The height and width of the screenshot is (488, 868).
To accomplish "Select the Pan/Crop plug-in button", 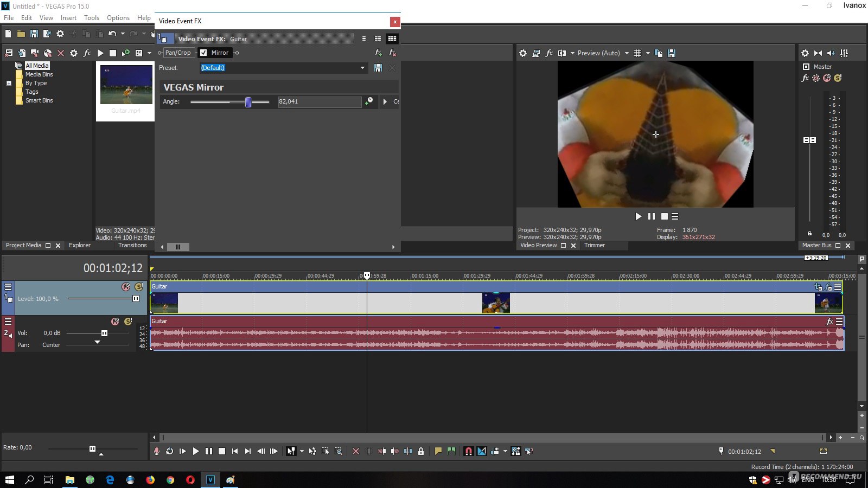I will point(178,53).
